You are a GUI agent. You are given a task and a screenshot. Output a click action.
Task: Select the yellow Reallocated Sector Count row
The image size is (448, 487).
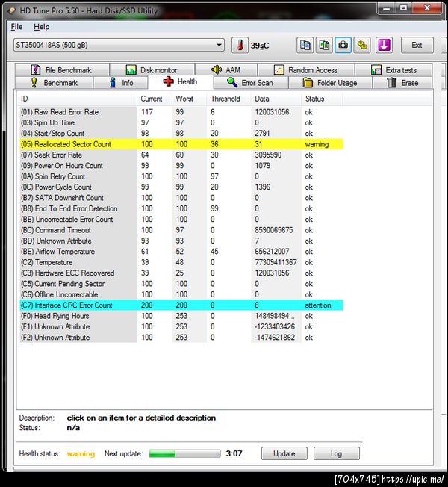coord(181,144)
